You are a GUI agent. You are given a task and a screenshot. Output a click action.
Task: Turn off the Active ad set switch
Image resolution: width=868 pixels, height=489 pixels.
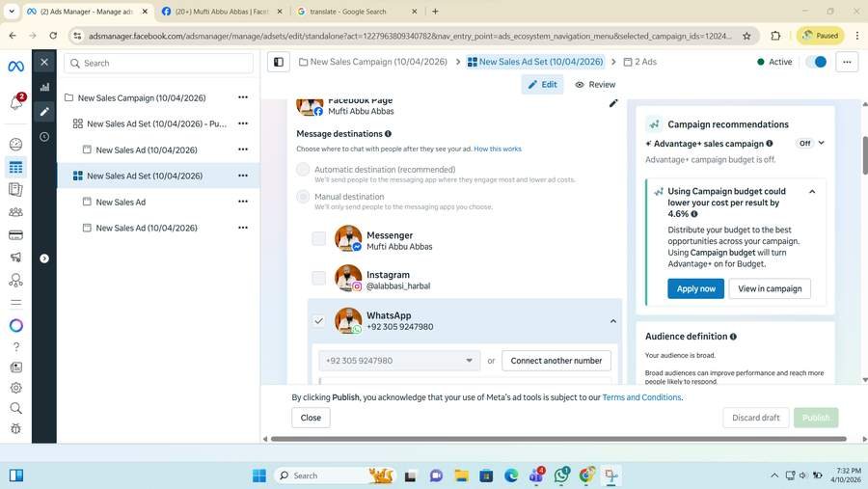(x=816, y=62)
